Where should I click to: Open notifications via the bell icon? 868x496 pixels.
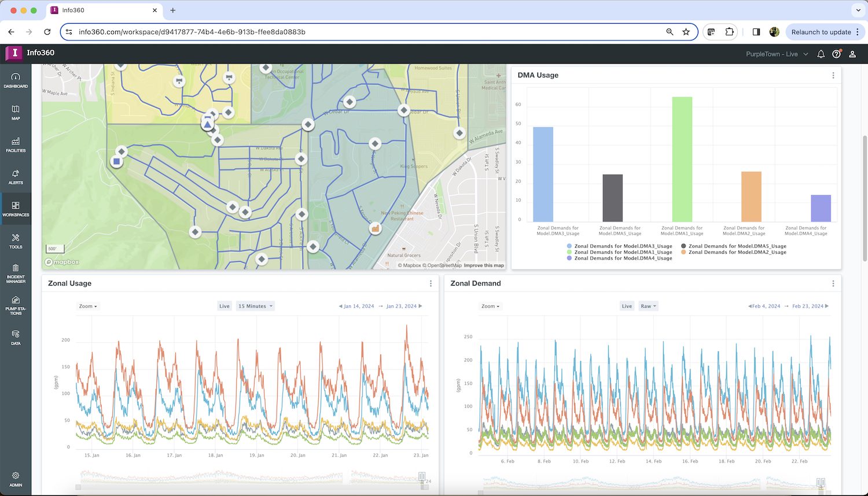point(821,53)
